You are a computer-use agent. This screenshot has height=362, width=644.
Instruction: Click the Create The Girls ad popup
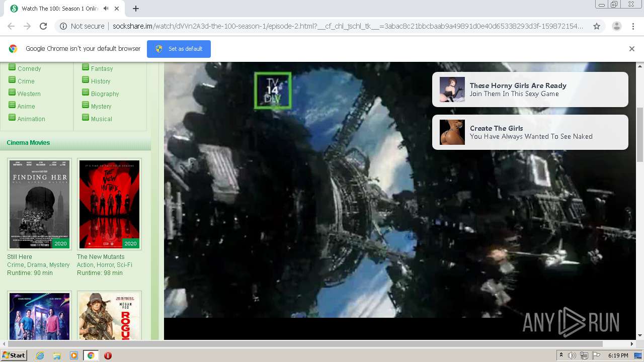click(x=530, y=132)
